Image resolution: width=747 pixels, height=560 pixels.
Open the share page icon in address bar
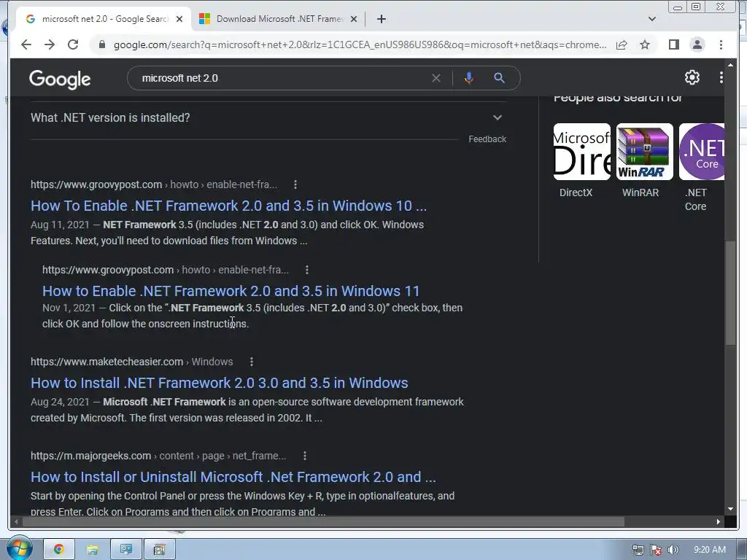[x=622, y=44]
